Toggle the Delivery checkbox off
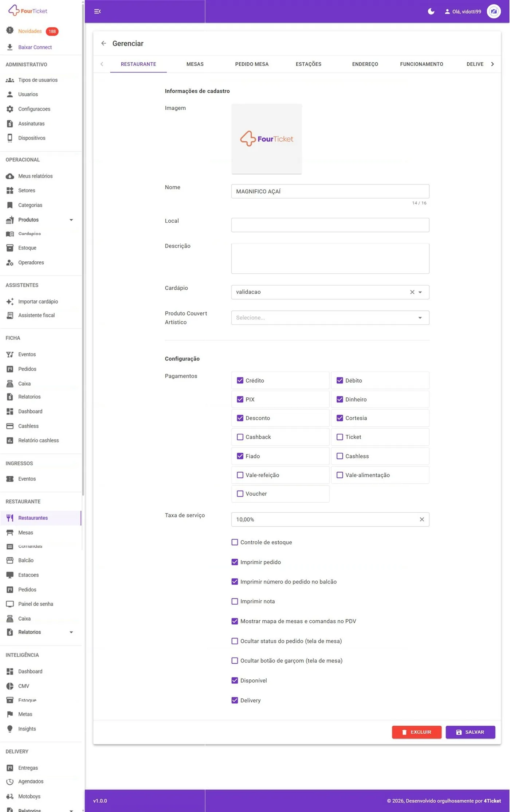510x812 pixels. coord(235,700)
